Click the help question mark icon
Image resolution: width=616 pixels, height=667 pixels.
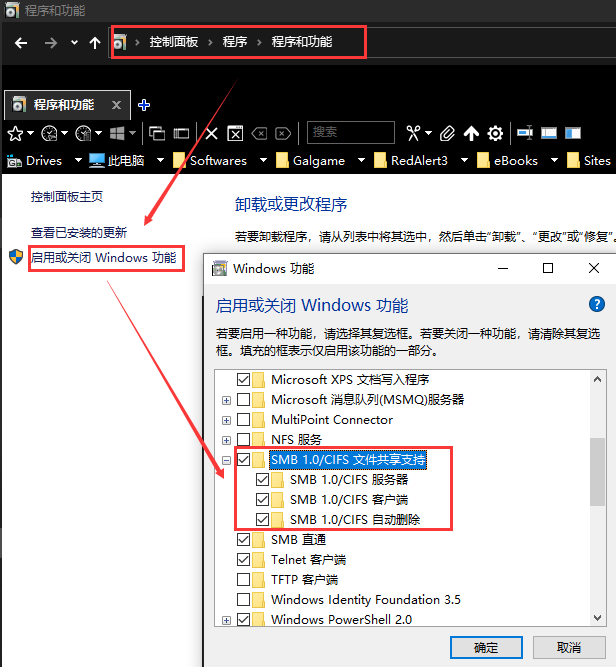596,305
